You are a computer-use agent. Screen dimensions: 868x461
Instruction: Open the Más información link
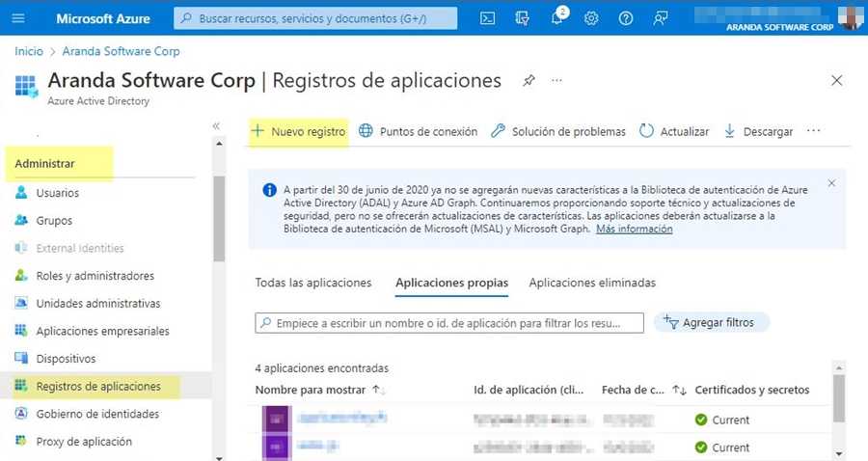(x=635, y=230)
